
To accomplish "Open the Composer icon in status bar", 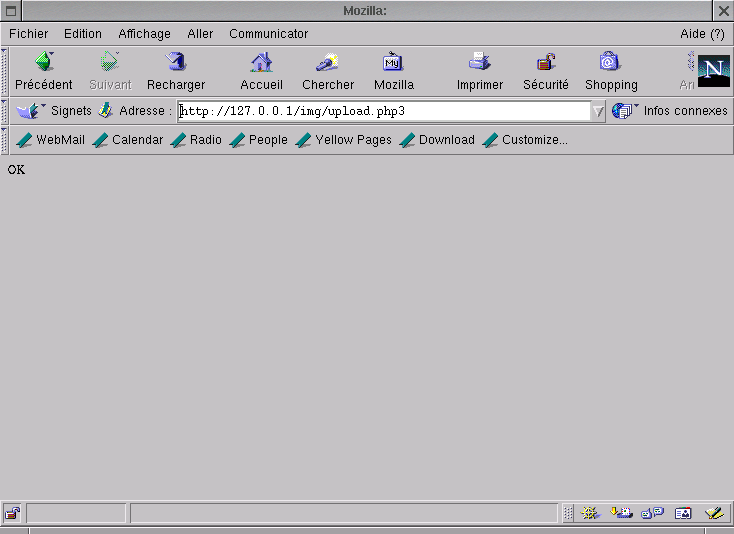I will click(x=714, y=513).
